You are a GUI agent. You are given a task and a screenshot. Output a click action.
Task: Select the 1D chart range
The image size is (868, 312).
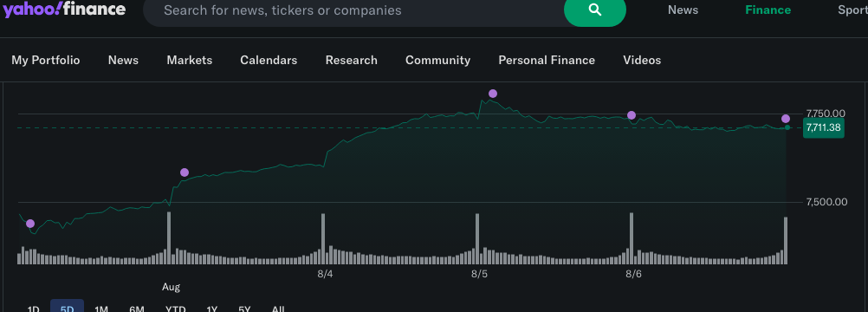click(x=33, y=308)
